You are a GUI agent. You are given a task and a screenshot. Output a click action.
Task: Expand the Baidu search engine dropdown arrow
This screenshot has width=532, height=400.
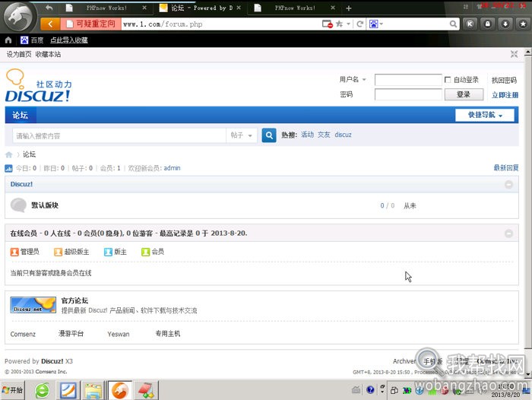[382, 24]
